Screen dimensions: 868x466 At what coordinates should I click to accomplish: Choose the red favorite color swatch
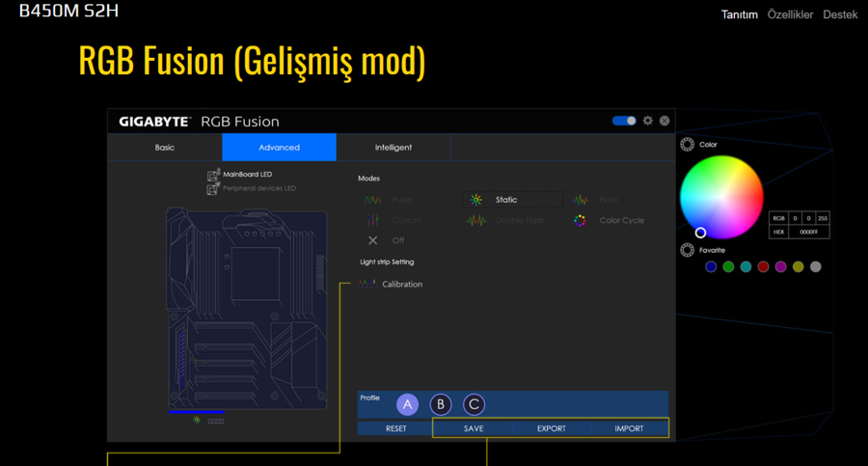[x=764, y=267]
